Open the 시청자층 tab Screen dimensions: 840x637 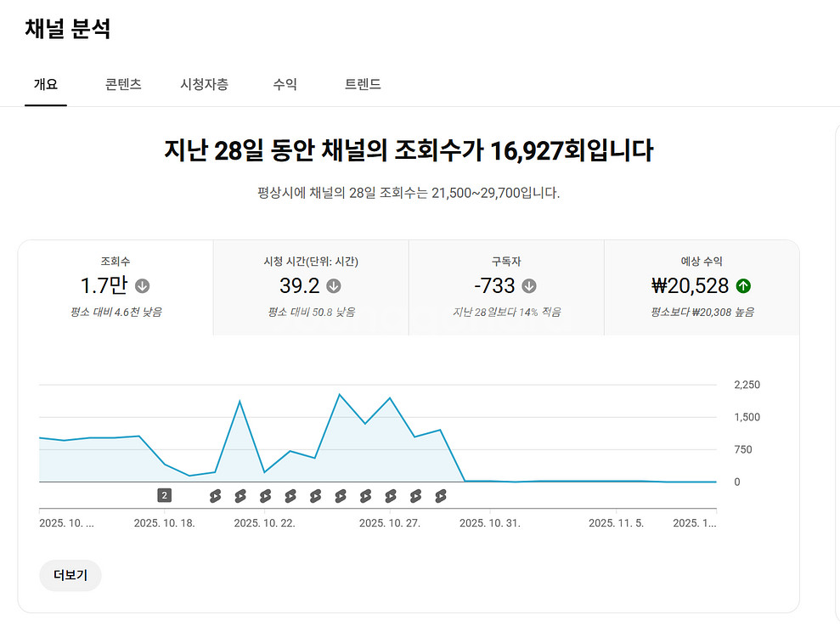coord(204,84)
